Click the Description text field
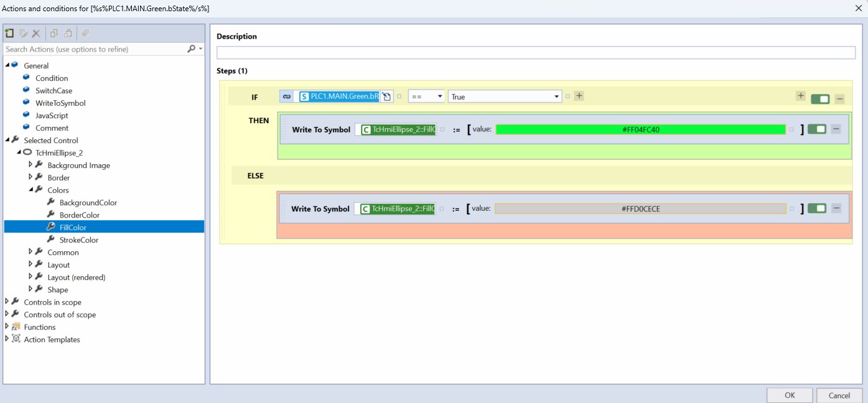The height and width of the screenshot is (403, 868). coord(536,52)
